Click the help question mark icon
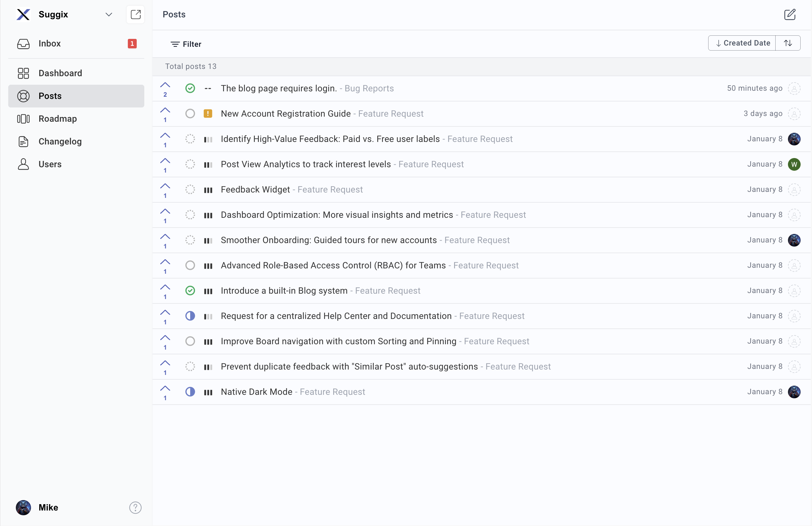812x526 pixels. 135,507
